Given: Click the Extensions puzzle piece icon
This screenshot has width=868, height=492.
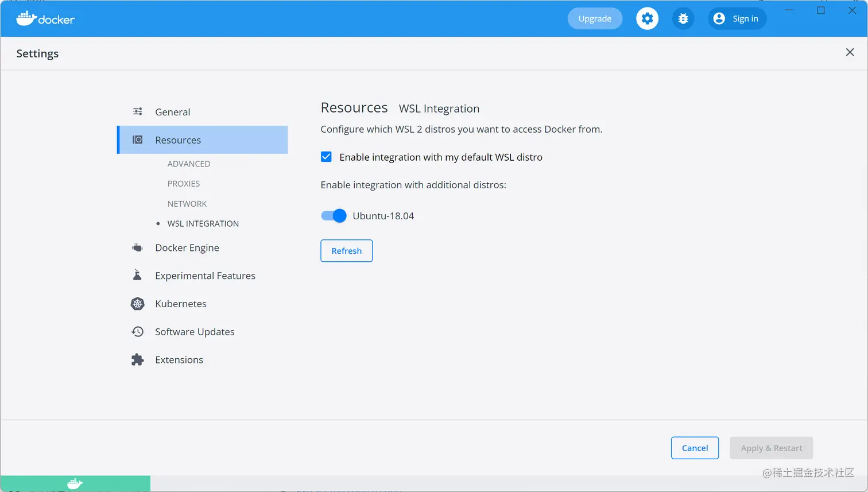Looking at the screenshot, I should [x=138, y=360].
